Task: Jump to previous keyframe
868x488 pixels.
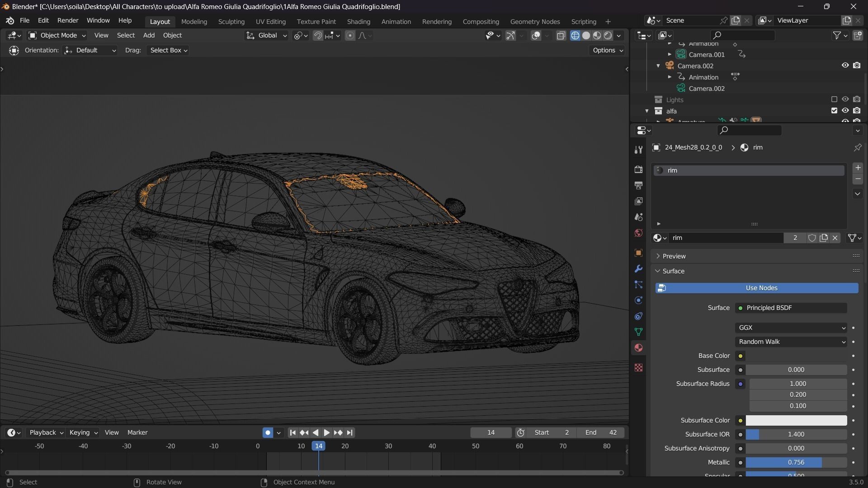Action: coord(304,432)
